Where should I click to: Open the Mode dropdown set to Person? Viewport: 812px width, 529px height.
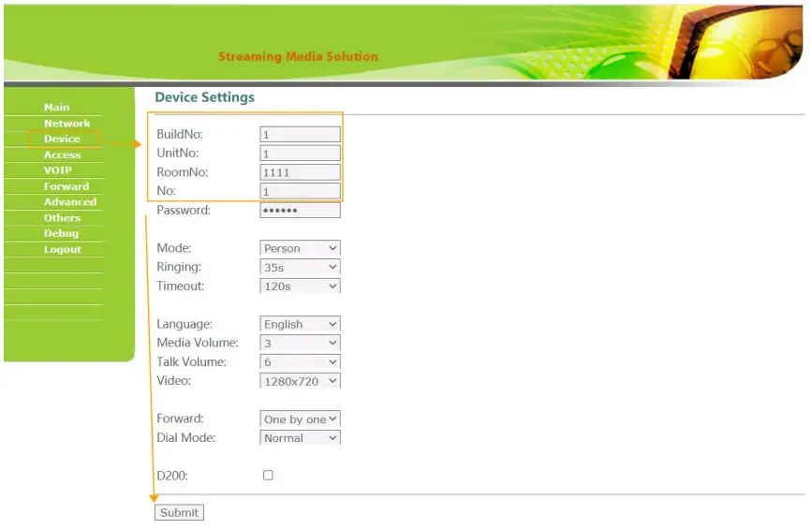(x=300, y=248)
